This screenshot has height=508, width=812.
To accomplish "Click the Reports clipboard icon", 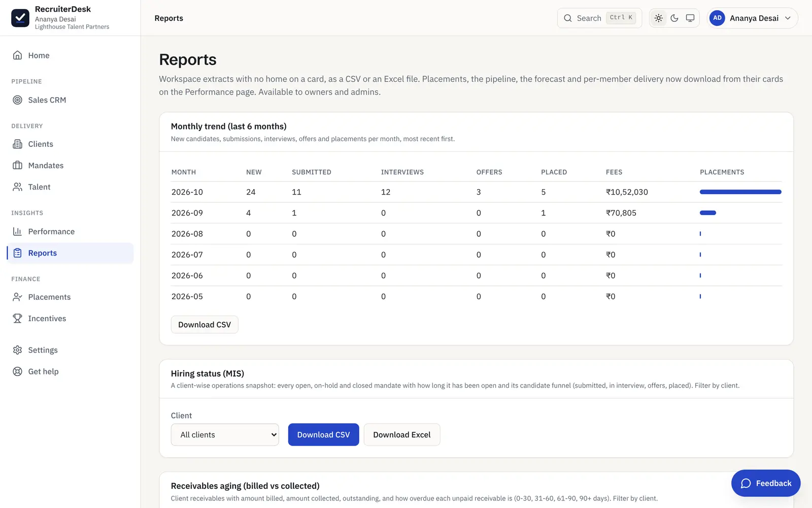I will (17, 253).
